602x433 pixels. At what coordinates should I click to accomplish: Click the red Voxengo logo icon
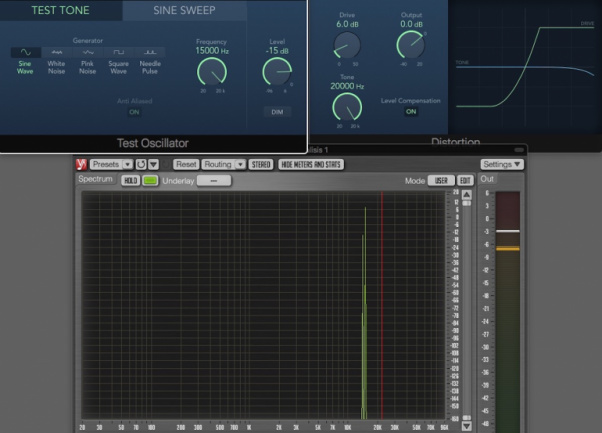pos(81,164)
